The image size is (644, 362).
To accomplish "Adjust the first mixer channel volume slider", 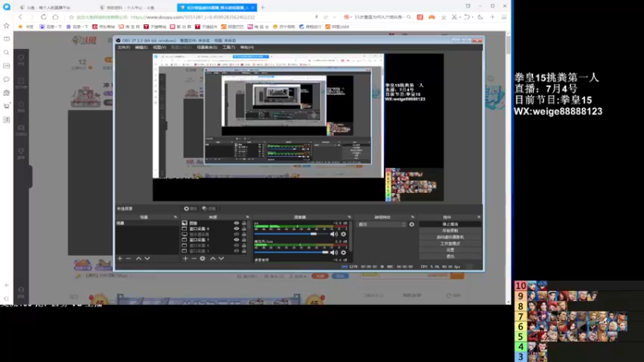I will (291, 234).
